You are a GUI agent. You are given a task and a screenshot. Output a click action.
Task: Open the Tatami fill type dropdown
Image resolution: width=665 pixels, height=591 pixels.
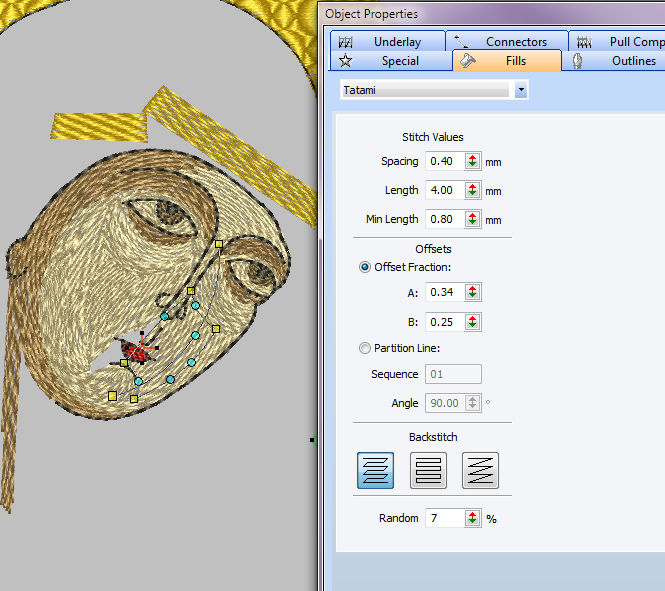pyautogui.click(x=520, y=90)
